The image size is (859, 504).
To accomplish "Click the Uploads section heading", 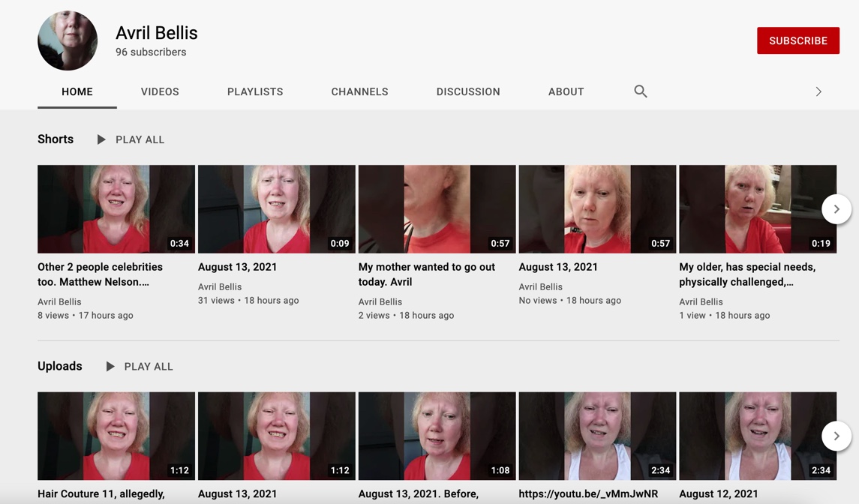I will 60,366.
